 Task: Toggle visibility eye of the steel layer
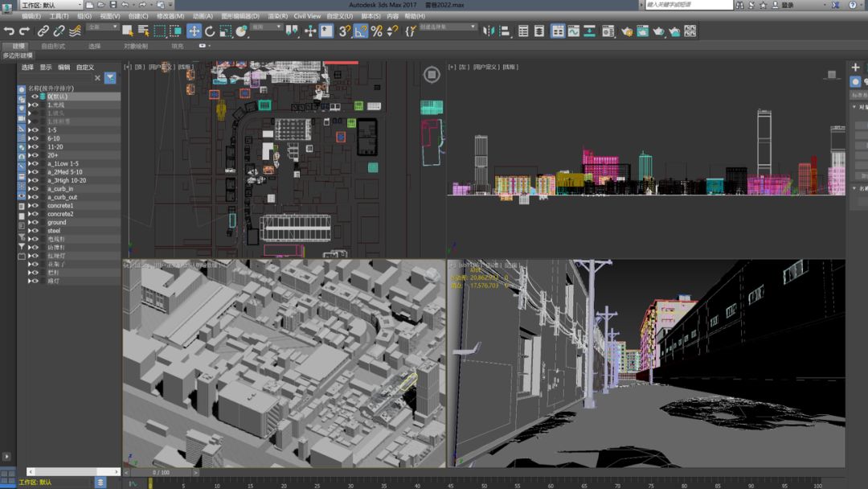tap(35, 231)
